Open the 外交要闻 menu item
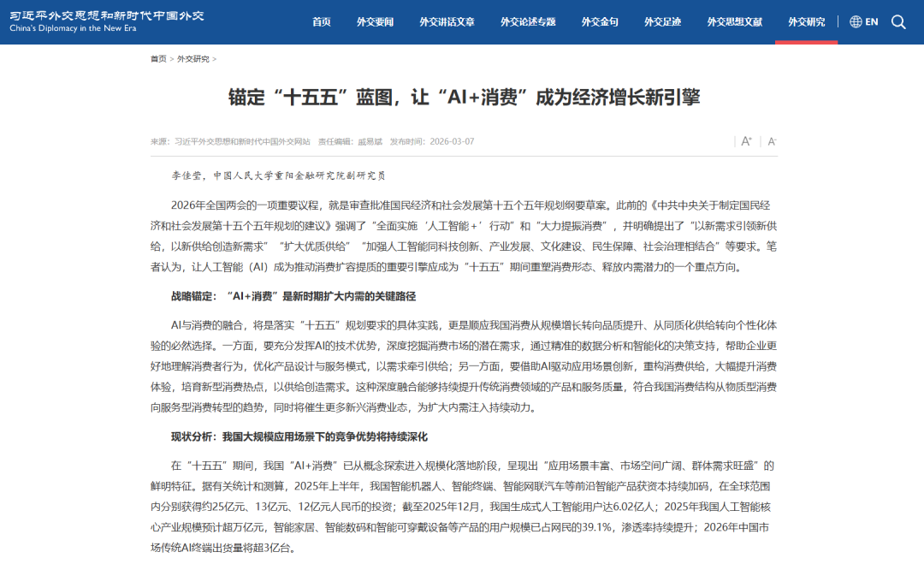The width and height of the screenshot is (924, 564). (375, 21)
